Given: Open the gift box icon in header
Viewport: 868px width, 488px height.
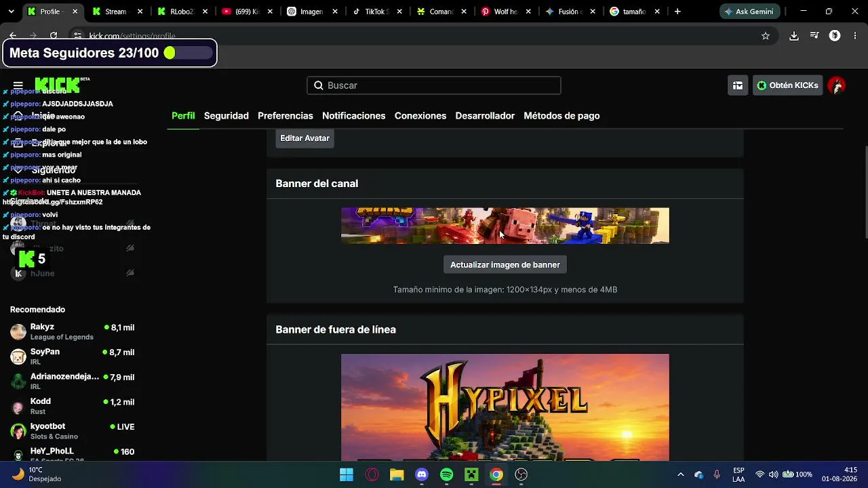Looking at the screenshot, I should 738,85.
